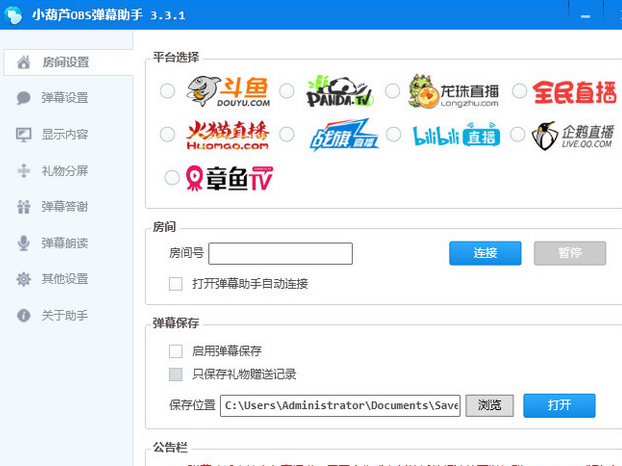The height and width of the screenshot is (466, 622).
Task: Enable 打开弹幕助手自动连接 checkbox
Action: (176, 284)
